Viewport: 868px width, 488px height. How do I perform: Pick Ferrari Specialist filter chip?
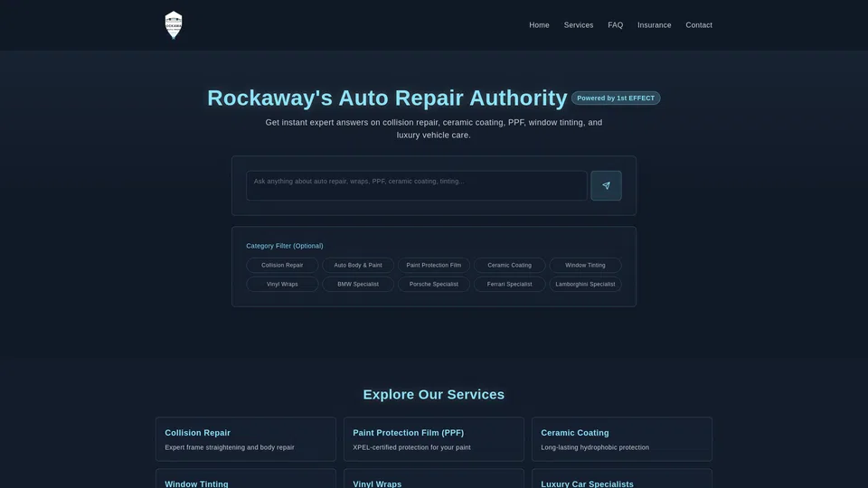[x=509, y=284]
